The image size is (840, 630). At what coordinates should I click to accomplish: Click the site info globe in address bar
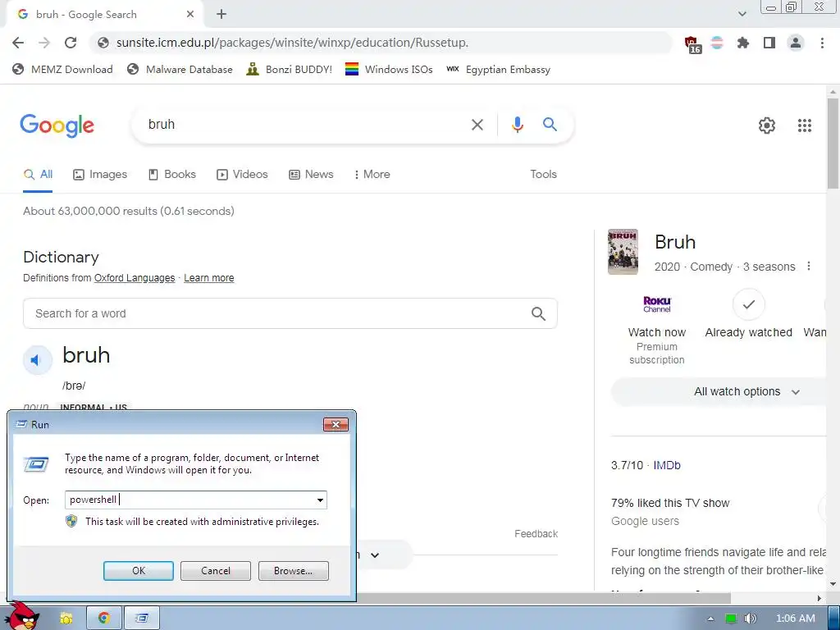(x=103, y=43)
